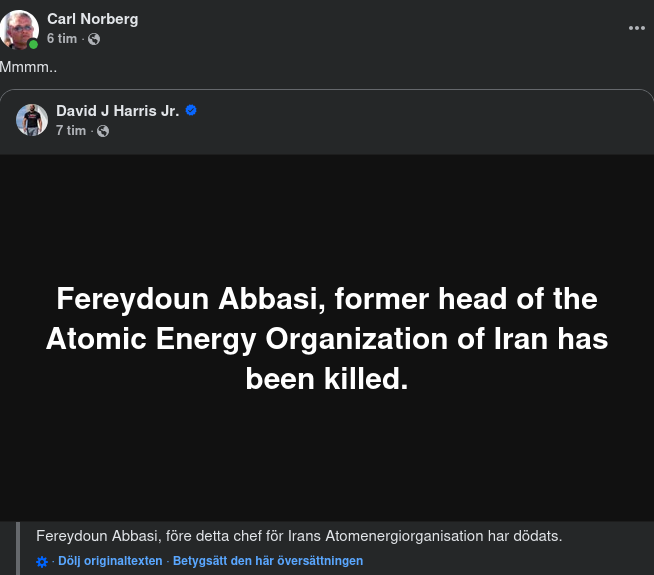Open the '6 tim' post timestamp

pyautogui.click(x=62, y=39)
